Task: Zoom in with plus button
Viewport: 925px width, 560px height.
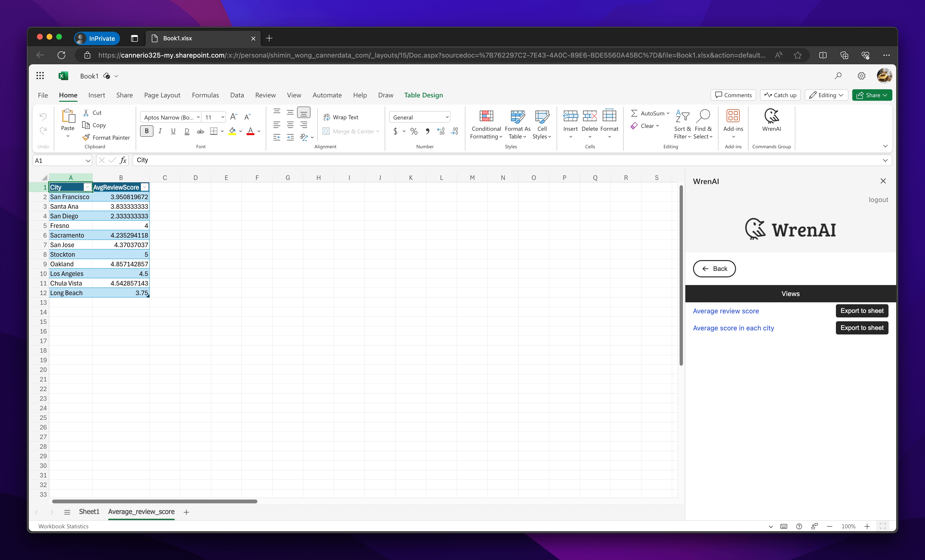Action: click(x=867, y=526)
